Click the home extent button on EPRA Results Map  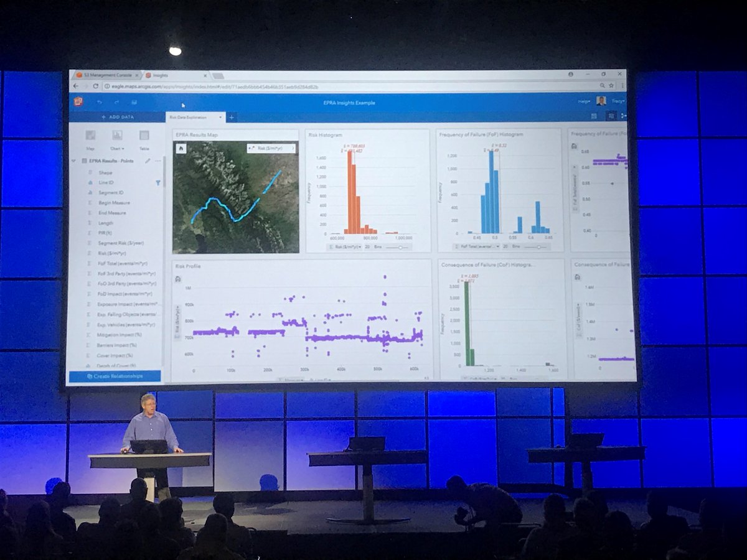181,149
